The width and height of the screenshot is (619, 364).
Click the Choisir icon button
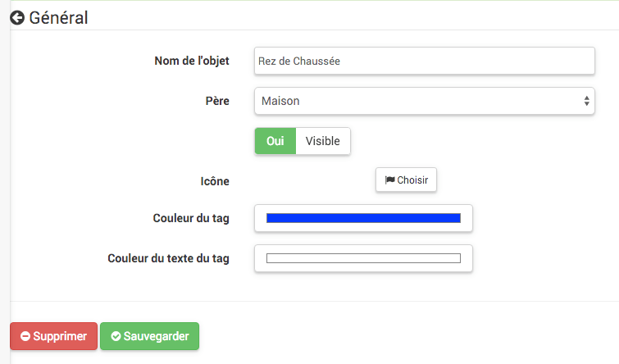pyautogui.click(x=406, y=180)
